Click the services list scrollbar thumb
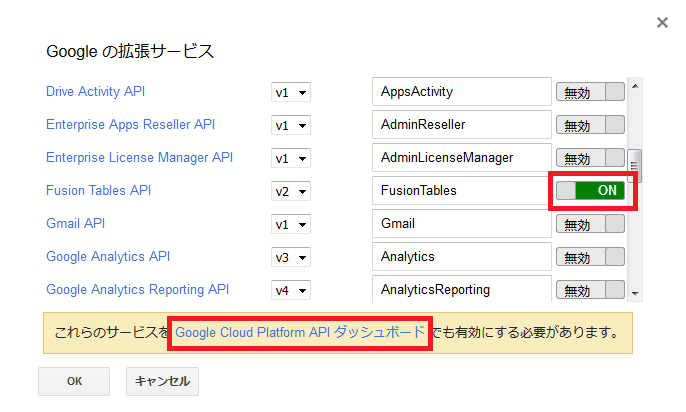The height and width of the screenshot is (412, 686). coord(634,166)
